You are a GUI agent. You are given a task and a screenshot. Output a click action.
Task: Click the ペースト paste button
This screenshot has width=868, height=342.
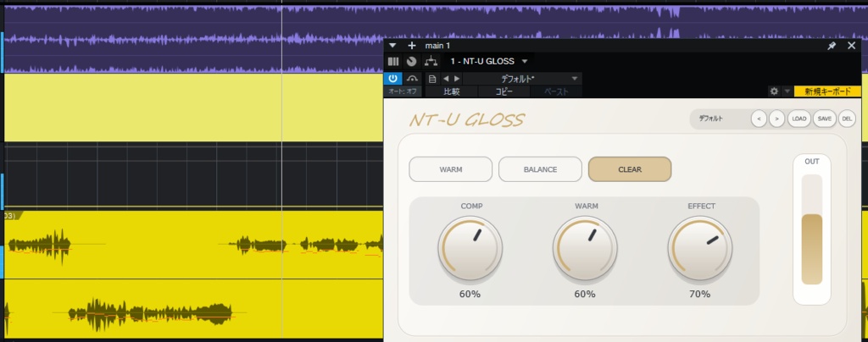point(556,91)
